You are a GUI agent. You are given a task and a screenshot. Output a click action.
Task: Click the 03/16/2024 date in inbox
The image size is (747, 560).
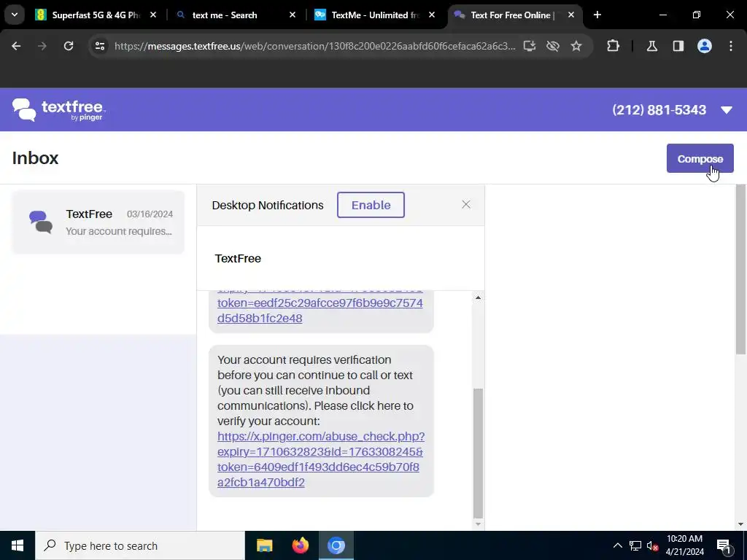point(150,214)
